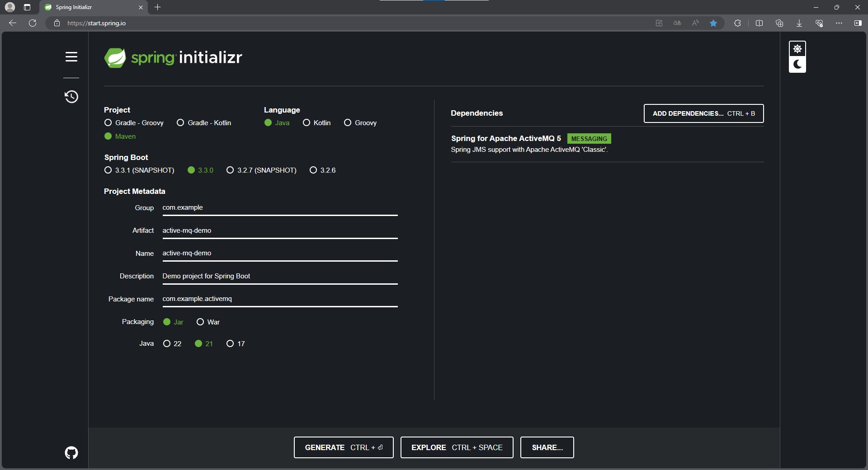Click the Package name input field
Image resolution: width=868 pixels, height=470 pixels.
[280, 299]
